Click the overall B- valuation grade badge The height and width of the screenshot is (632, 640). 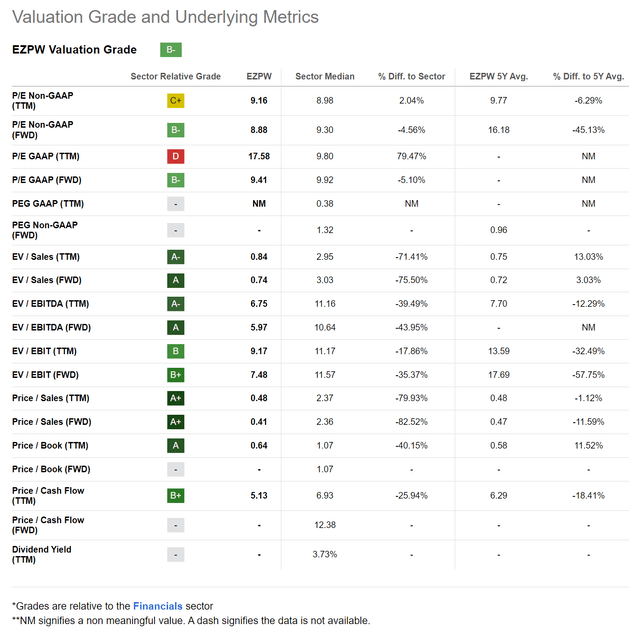pyautogui.click(x=171, y=50)
